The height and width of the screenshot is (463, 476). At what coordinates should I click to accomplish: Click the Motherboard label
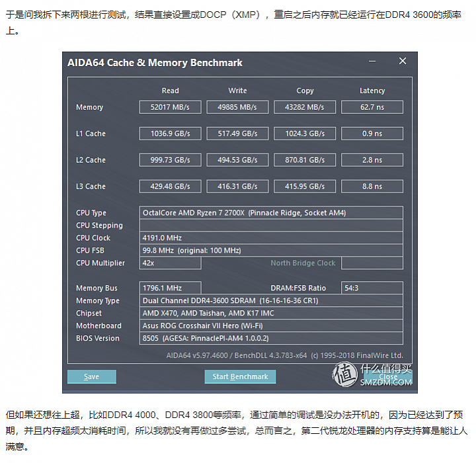click(99, 325)
